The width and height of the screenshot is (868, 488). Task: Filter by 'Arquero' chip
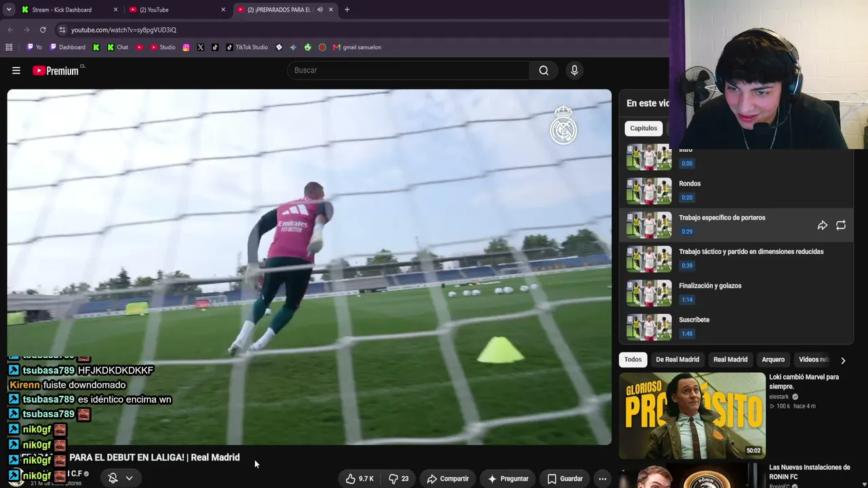pos(773,360)
